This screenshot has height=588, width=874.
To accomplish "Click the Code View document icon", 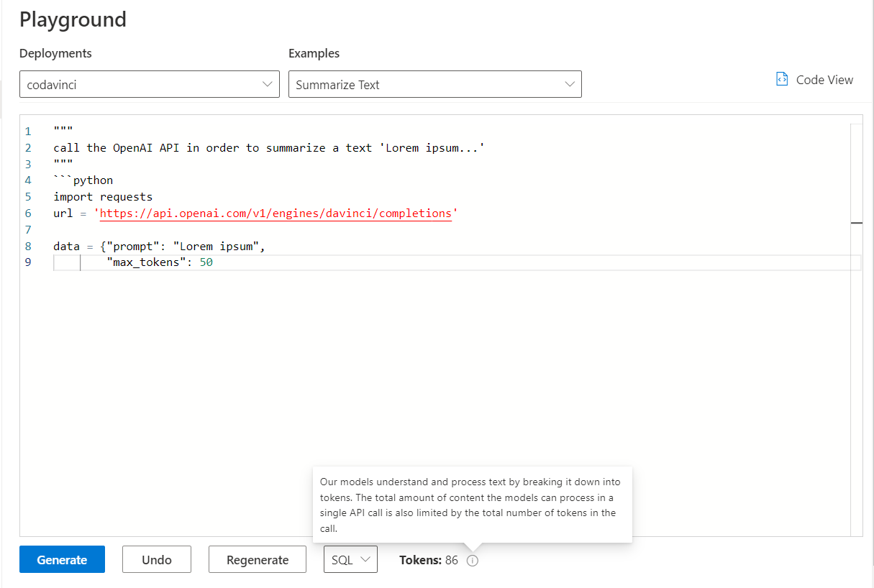I will [x=782, y=79].
